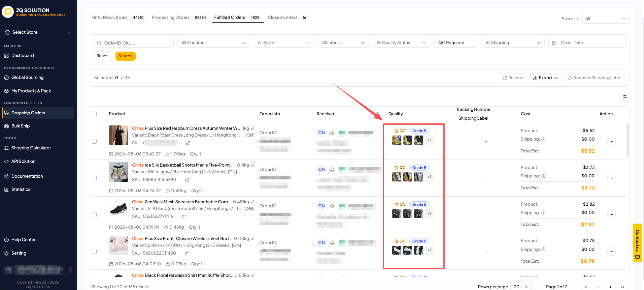Check the Zen Walk Mesh Sneakers row
This screenshot has height=290, width=644.
(x=94, y=215)
